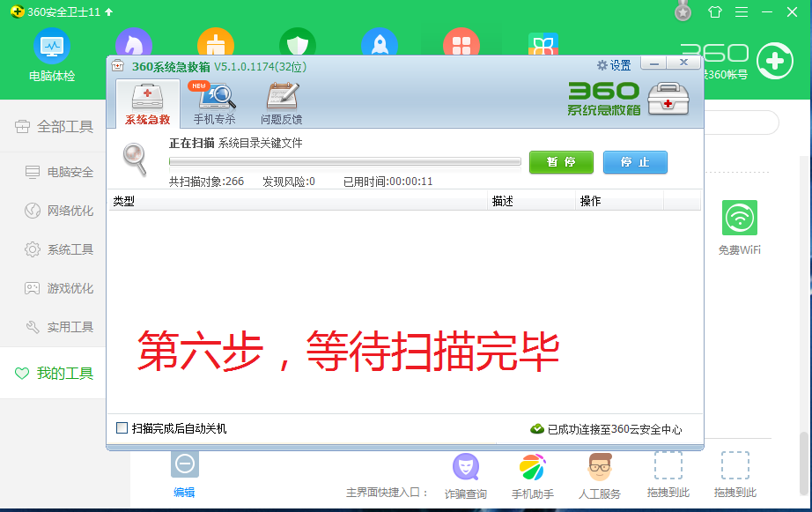Open 诈骗查询 fraud query shortcut
The width and height of the screenshot is (812, 512).
click(465, 468)
